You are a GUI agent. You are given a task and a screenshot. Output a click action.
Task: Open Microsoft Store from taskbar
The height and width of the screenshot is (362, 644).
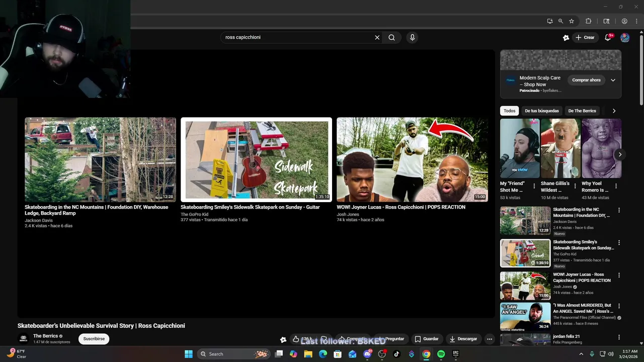[x=338, y=354]
